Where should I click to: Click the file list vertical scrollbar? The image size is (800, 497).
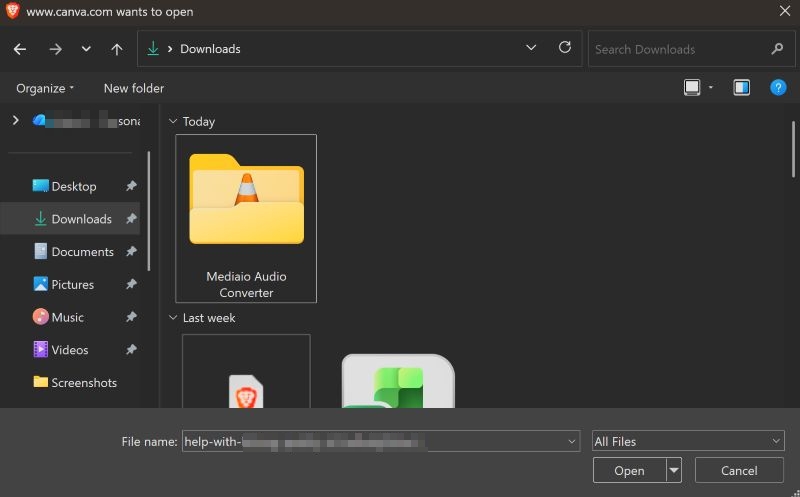(793, 149)
